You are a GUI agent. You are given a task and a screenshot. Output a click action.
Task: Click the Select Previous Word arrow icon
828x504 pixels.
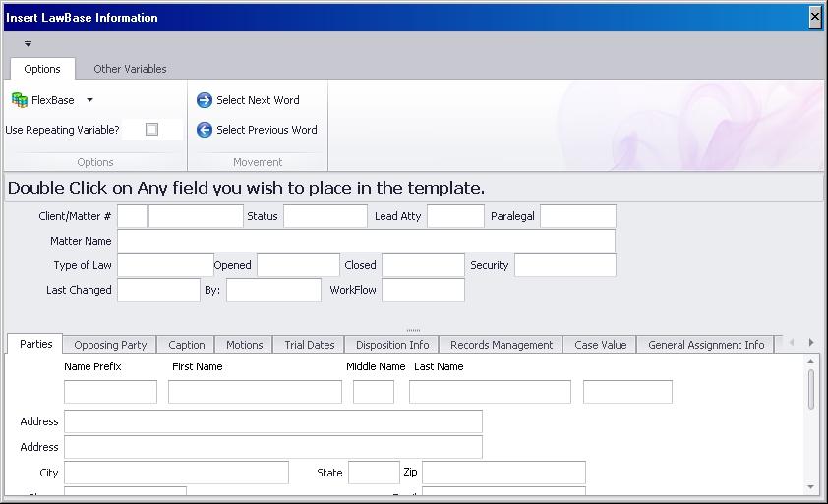coord(205,130)
